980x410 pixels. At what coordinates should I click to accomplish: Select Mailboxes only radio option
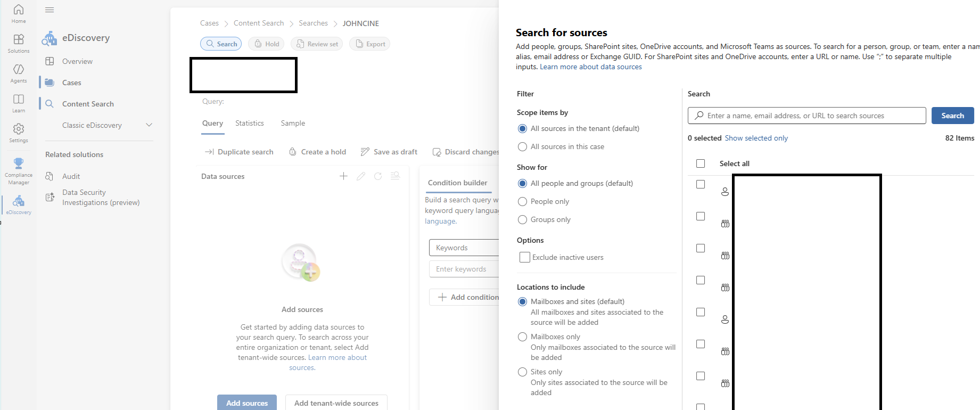click(x=522, y=337)
